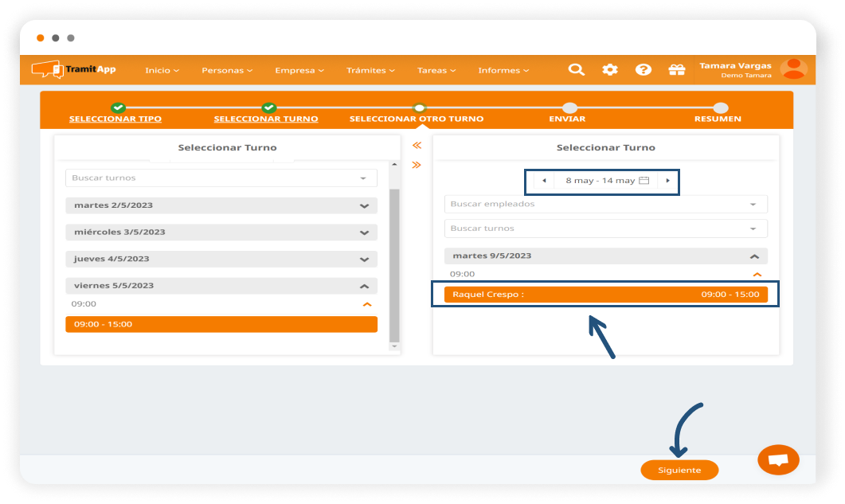Go back to Seleccionar Tipo step
The width and height of the screenshot is (845, 504).
pos(115,119)
